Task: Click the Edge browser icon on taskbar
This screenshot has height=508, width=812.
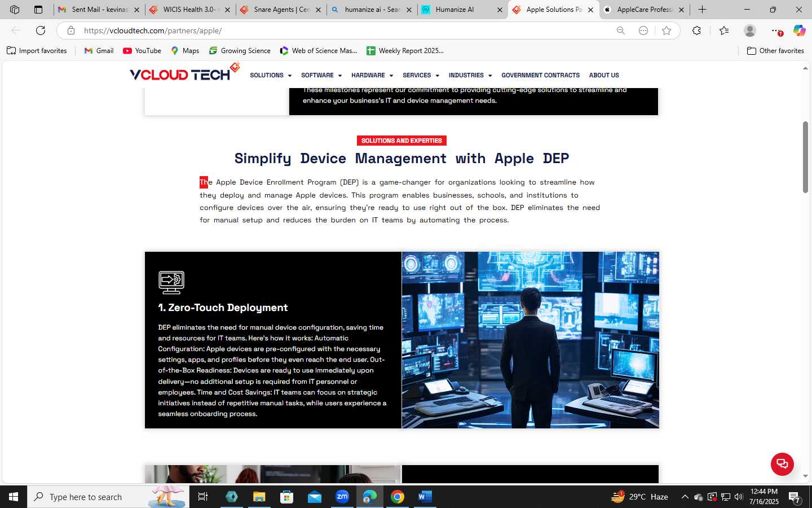Action: pyautogui.click(x=370, y=497)
